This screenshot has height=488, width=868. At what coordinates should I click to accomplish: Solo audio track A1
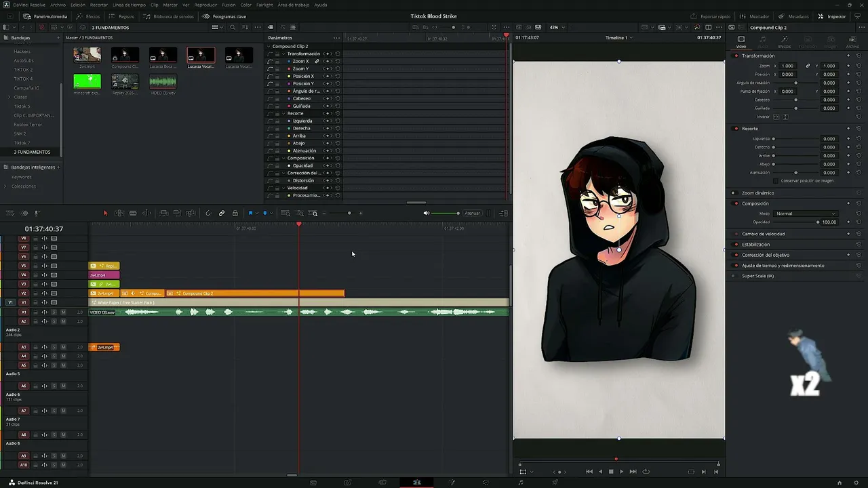point(54,312)
